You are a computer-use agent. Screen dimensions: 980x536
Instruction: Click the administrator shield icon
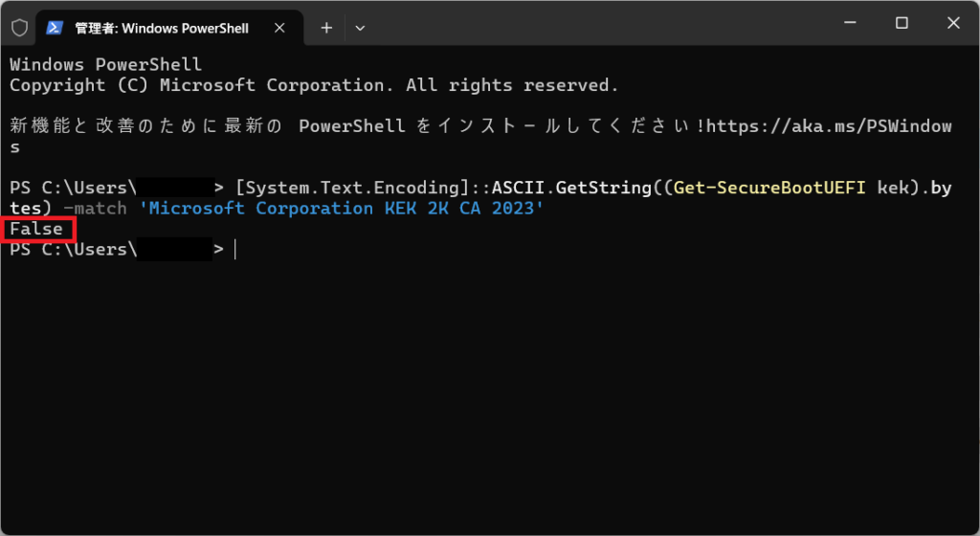click(x=19, y=28)
